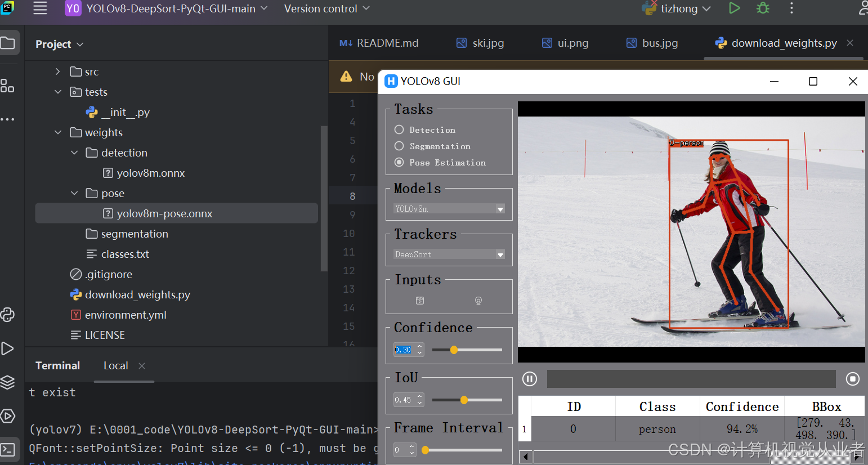This screenshot has height=465, width=868.
Task: Adjust the Confidence slider handle
Action: pos(454,350)
